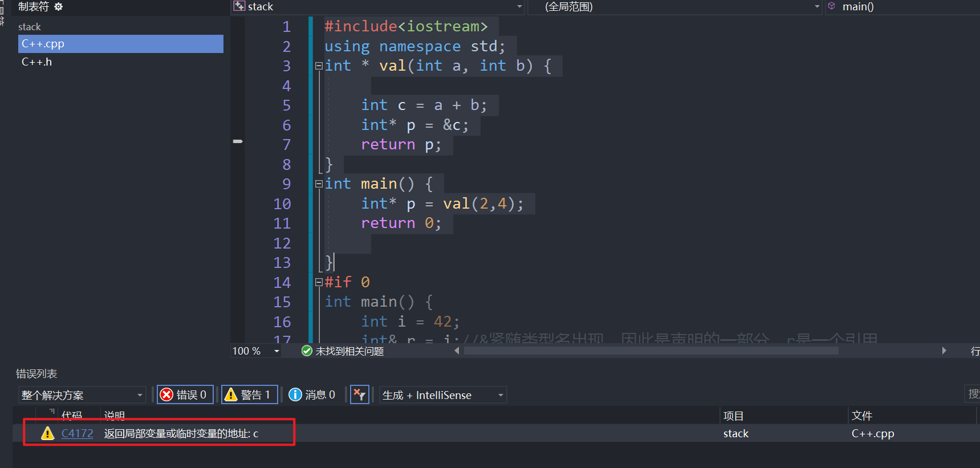Viewport: 980px width, 468px height.
Task: Collapse the val function at line 3
Action: click(319, 66)
